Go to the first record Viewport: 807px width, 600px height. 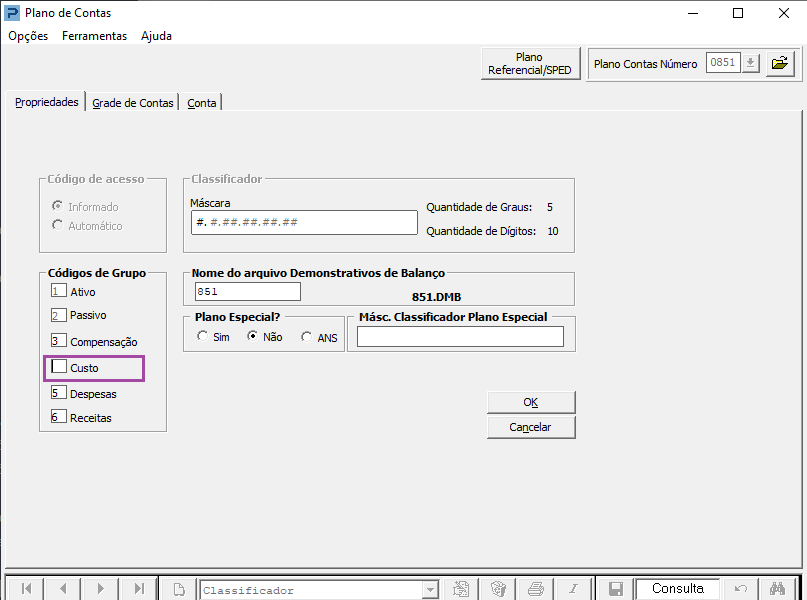[x=26, y=588]
